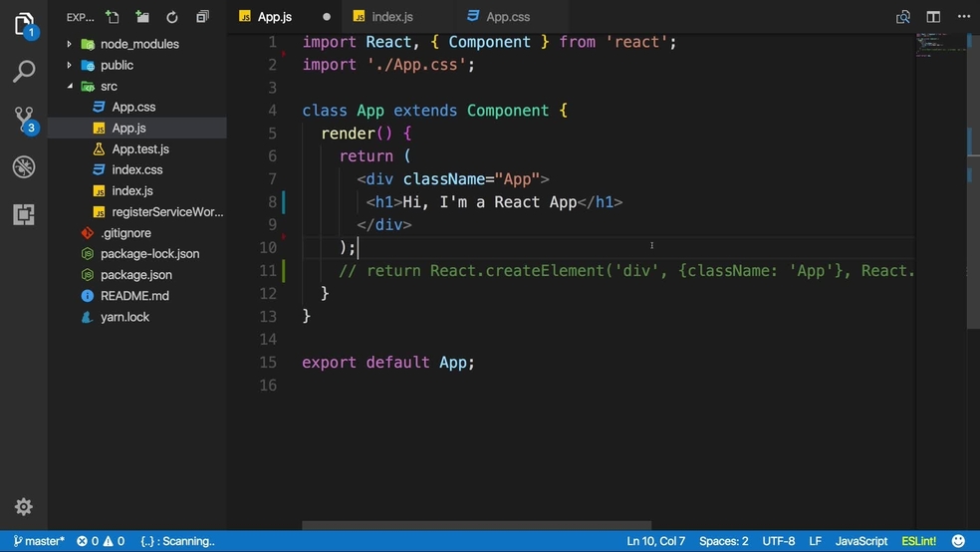The height and width of the screenshot is (552, 980).
Task: Click the master branch indicator
Action: pos(39,541)
